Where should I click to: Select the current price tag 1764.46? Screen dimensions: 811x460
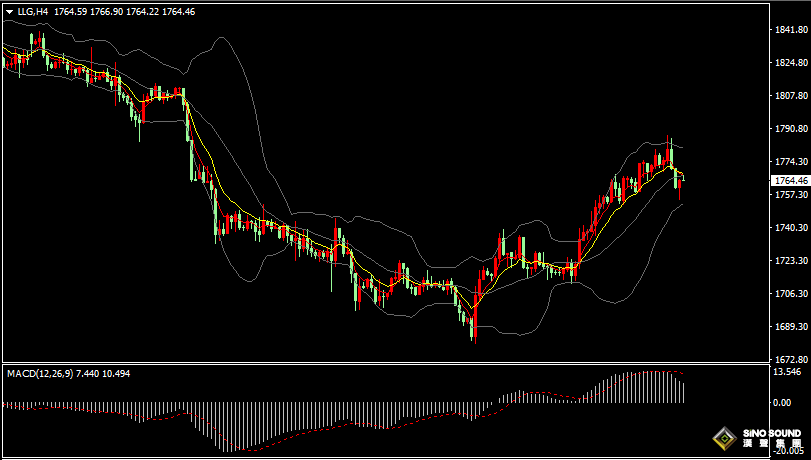(790, 180)
